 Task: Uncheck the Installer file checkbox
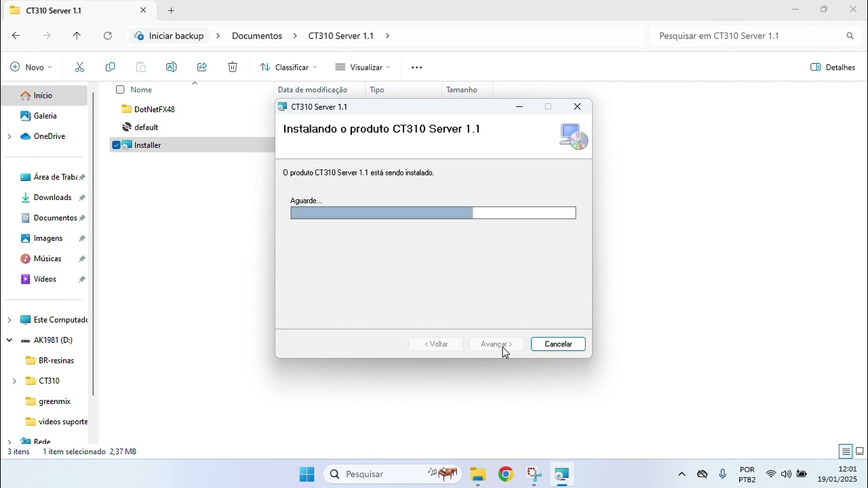pos(116,145)
